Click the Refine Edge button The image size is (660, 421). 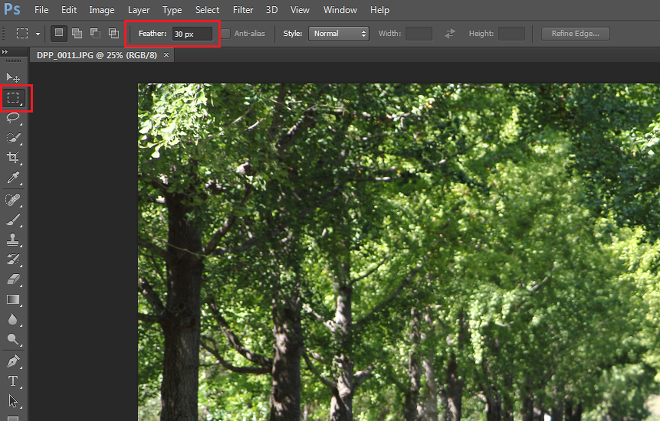pyautogui.click(x=575, y=34)
